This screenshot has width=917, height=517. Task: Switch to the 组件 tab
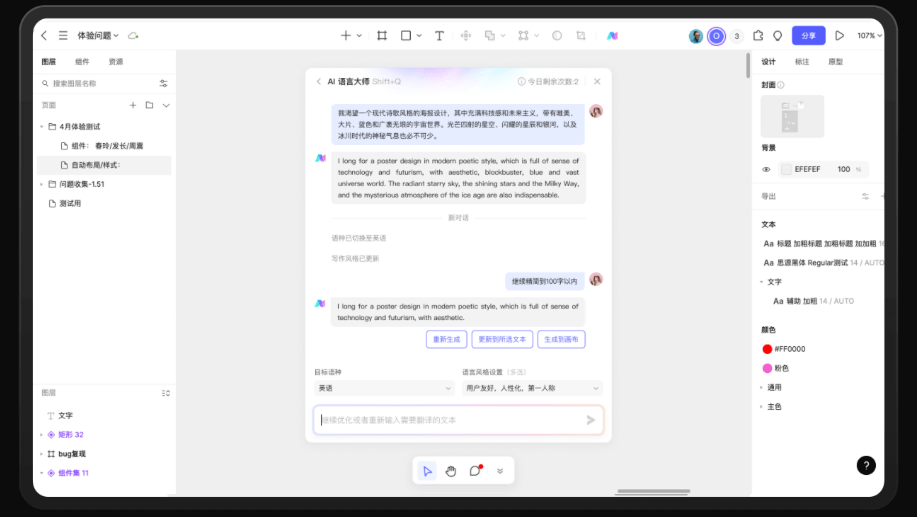[82, 62]
